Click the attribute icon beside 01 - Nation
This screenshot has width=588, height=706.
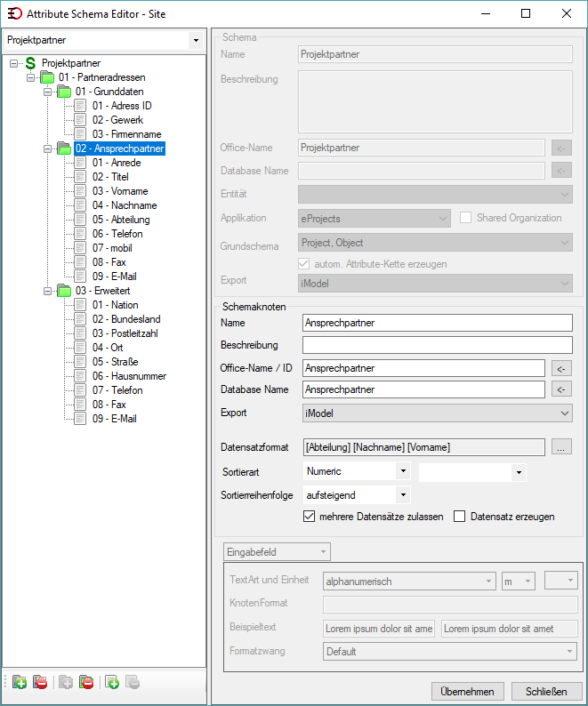[x=80, y=305]
